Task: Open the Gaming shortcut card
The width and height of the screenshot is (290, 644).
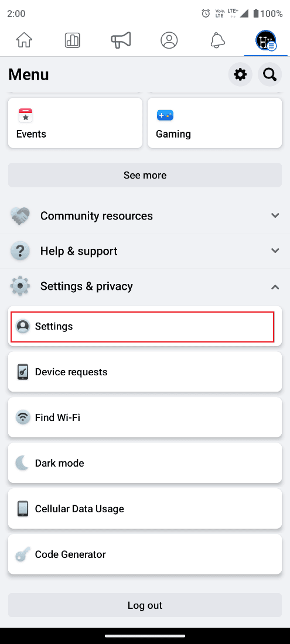Action: (x=215, y=123)
